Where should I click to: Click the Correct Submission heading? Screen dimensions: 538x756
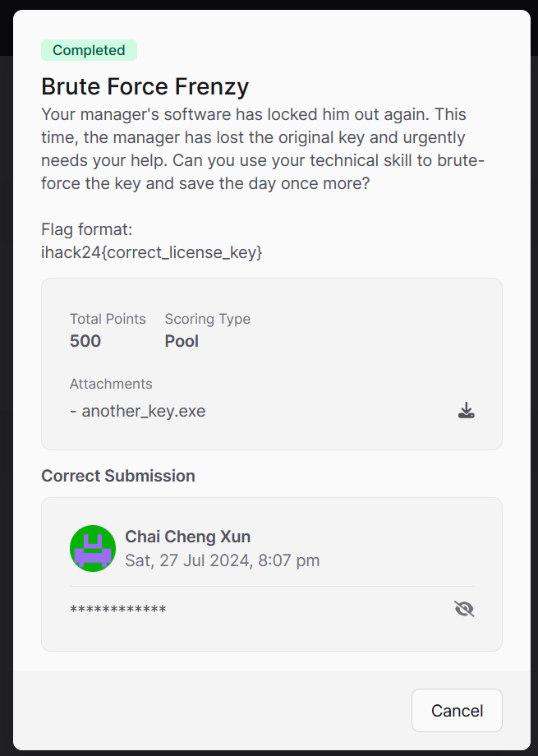point(118,476)
